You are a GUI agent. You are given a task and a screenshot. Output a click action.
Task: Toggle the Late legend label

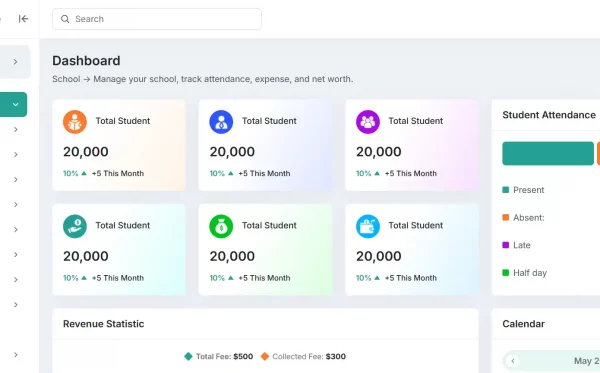[x=522, y=245]
